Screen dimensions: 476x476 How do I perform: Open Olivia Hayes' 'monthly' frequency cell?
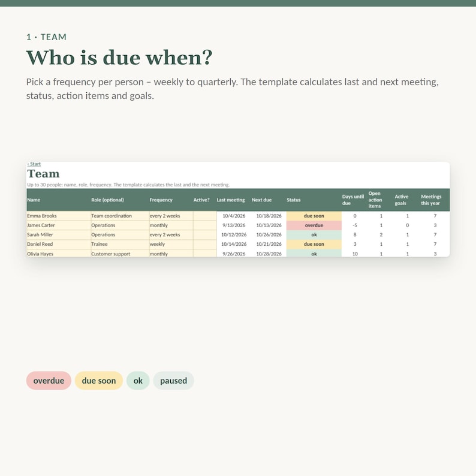point(171,254)
